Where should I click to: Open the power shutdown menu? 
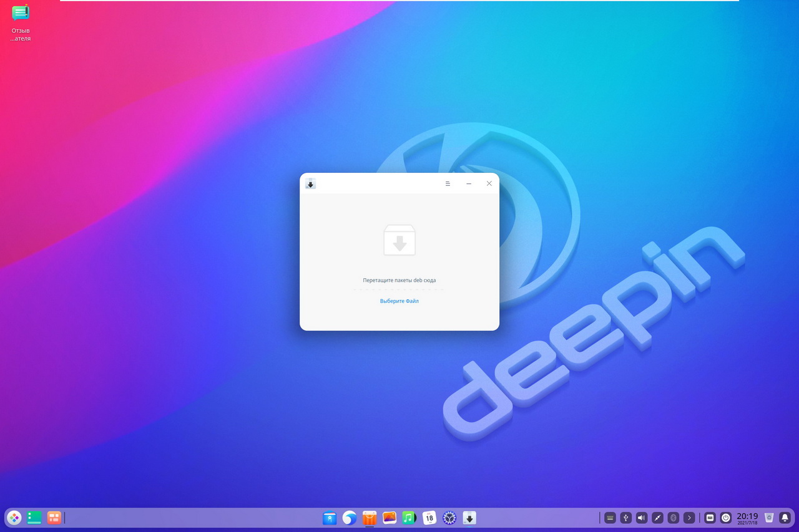[726, 518]
